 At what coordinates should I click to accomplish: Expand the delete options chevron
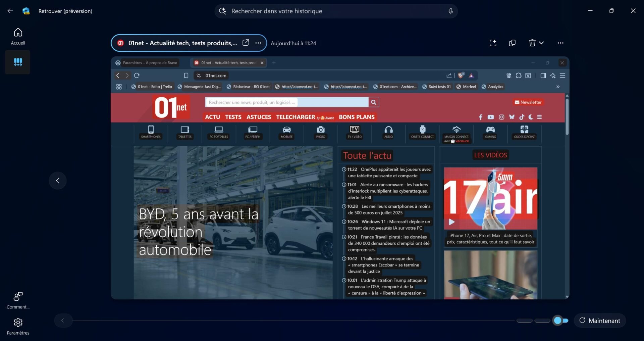coord(541,43)
